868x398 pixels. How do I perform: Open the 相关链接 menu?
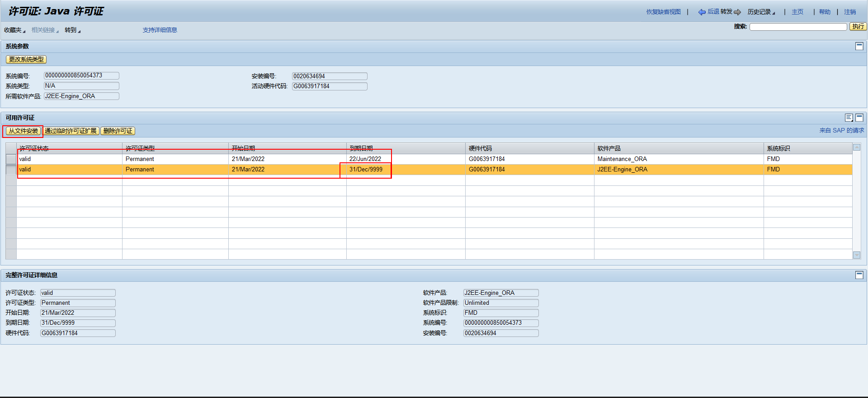(45, 30)
